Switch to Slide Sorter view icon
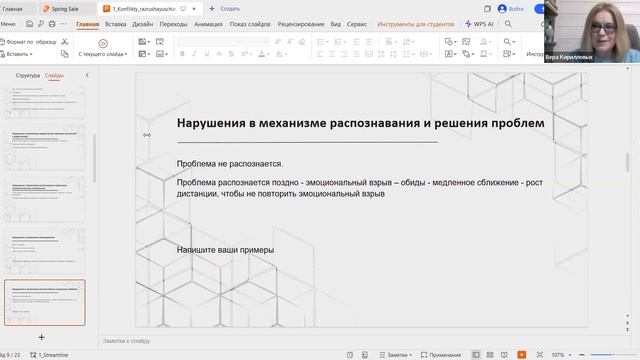The width and height of the screenshot is (640, 360). (490, 355)
